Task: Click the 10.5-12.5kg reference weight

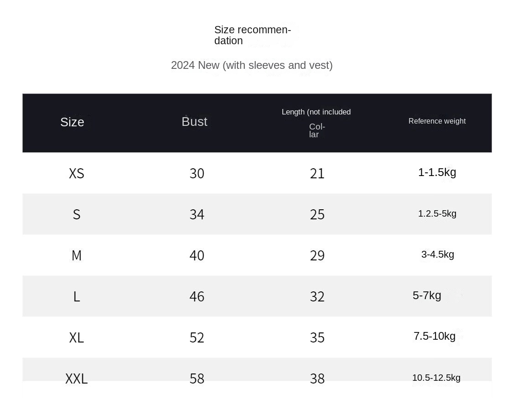Action: point(436,378)
